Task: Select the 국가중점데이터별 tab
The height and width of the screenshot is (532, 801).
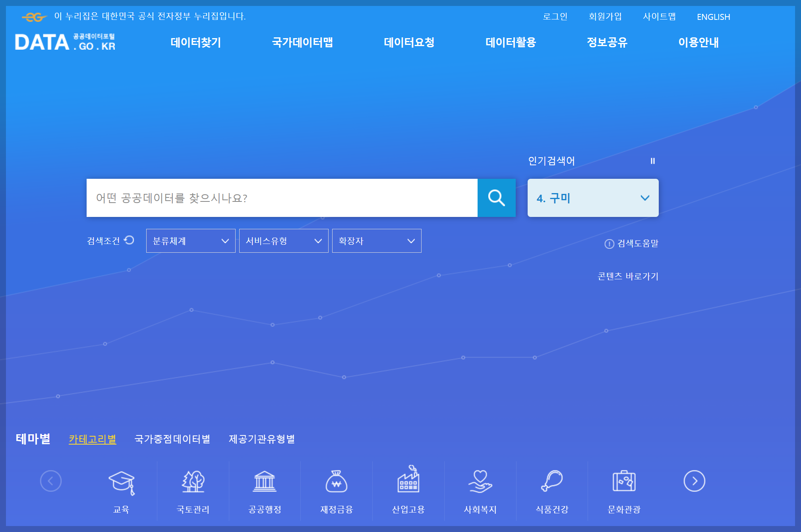Action: pos(172,439)
